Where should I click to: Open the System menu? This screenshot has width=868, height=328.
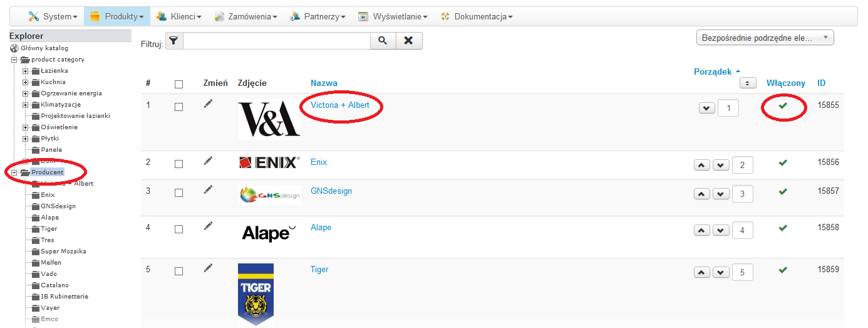point(53,16)
